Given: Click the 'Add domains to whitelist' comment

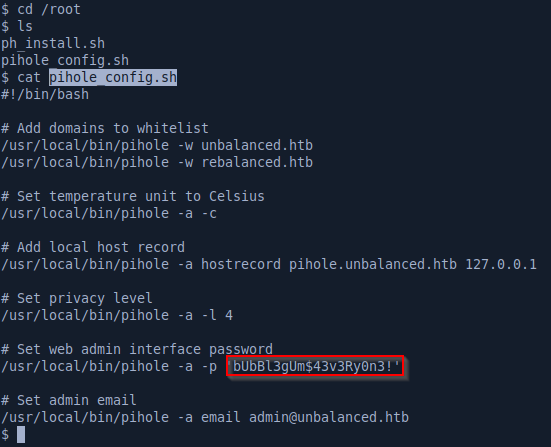Looking at the screenshot, I should [105, 128].
